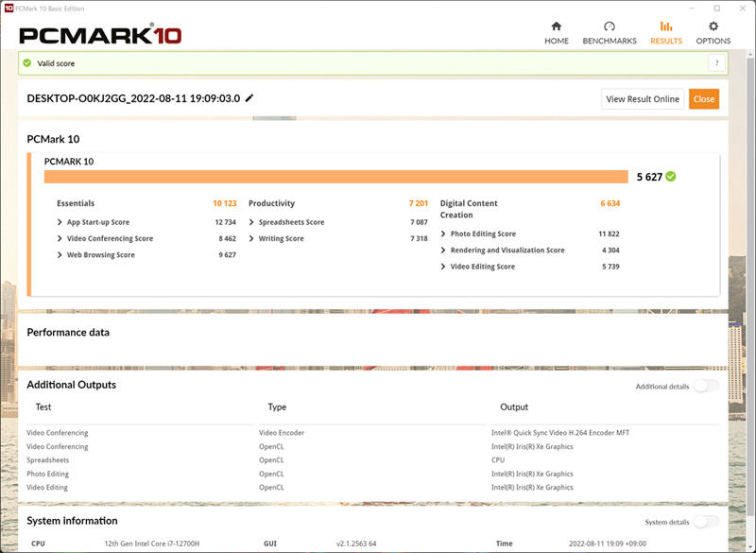Click the Photo Editing score value 11 822
756x553 pixels.
609,233
